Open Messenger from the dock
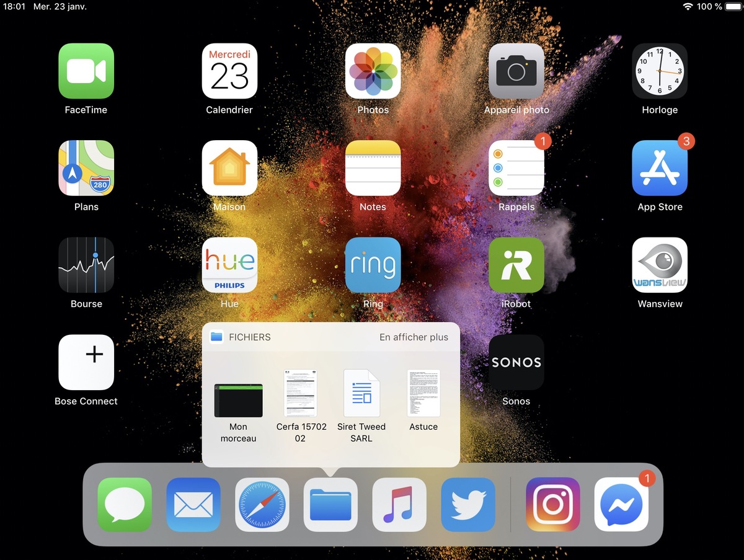This screenshot has height=560, width=744. [x=622, y=505]
